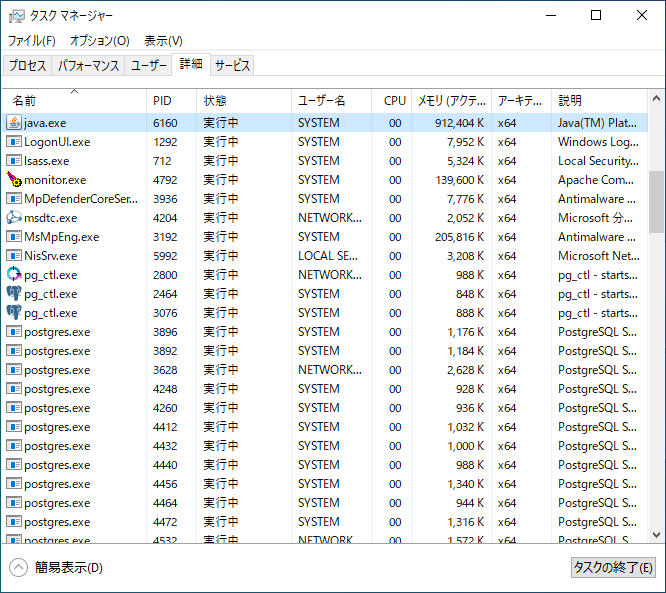Click the scroll down arrow of process list
This screenshot has width=666, height=593.
(x=656, y=534)
